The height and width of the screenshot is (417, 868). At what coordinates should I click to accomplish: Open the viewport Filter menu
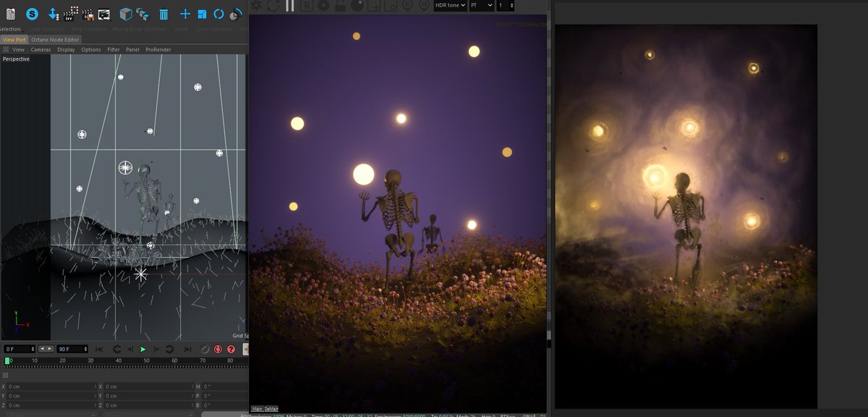(114, 50)
